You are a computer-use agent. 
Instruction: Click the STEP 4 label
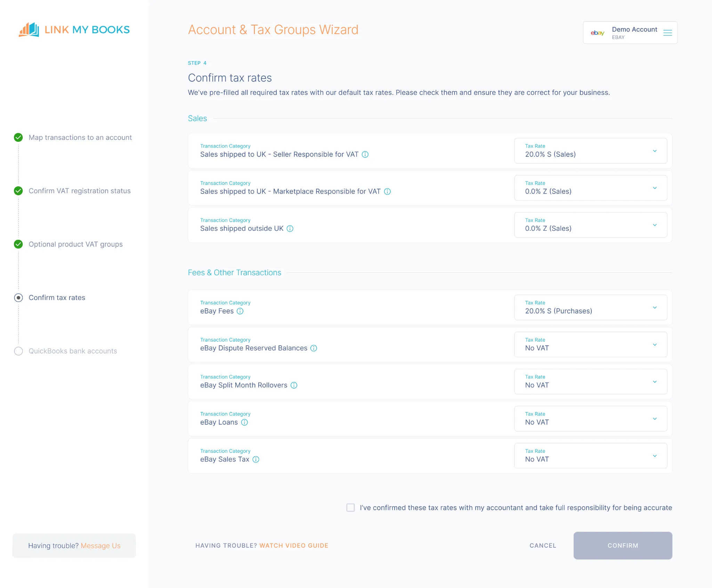coord(197,63)
